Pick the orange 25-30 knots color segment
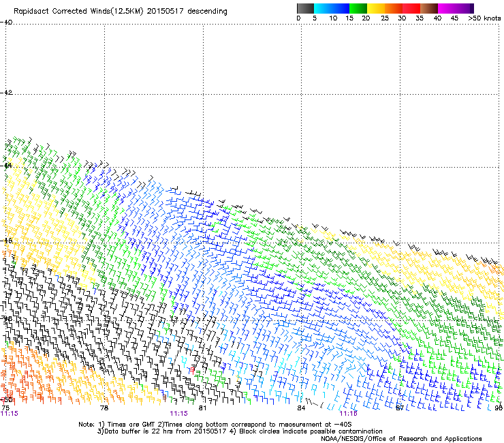 point(394,8)
